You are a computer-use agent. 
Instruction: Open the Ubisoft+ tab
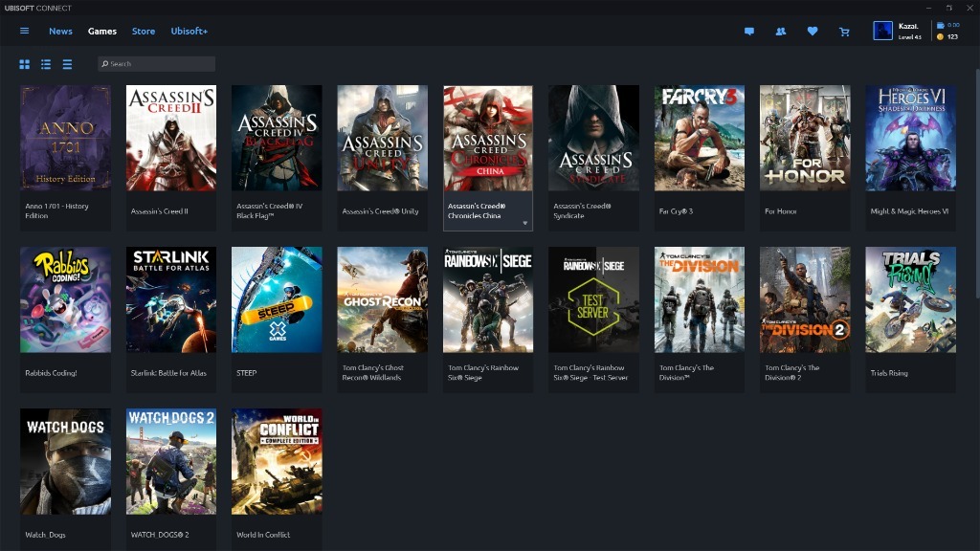pos(189,31)
